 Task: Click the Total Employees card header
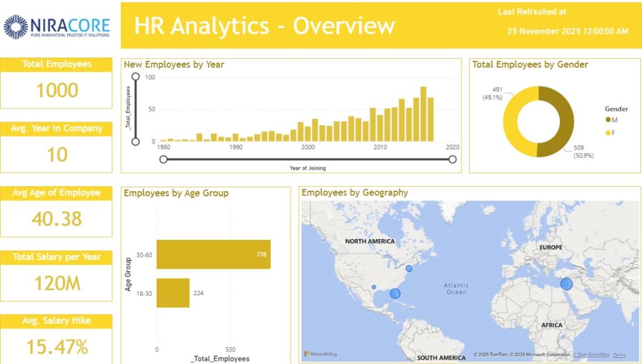[x=56, y=64]
